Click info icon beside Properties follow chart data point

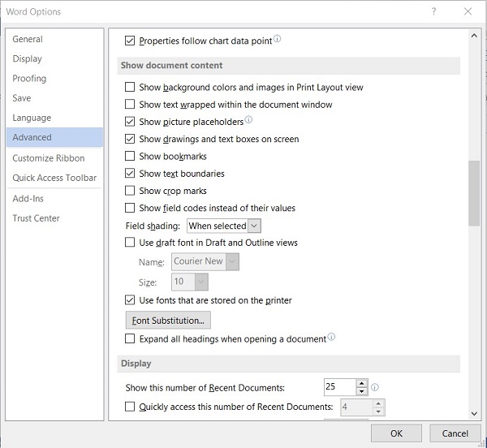[x=278, y=39]
